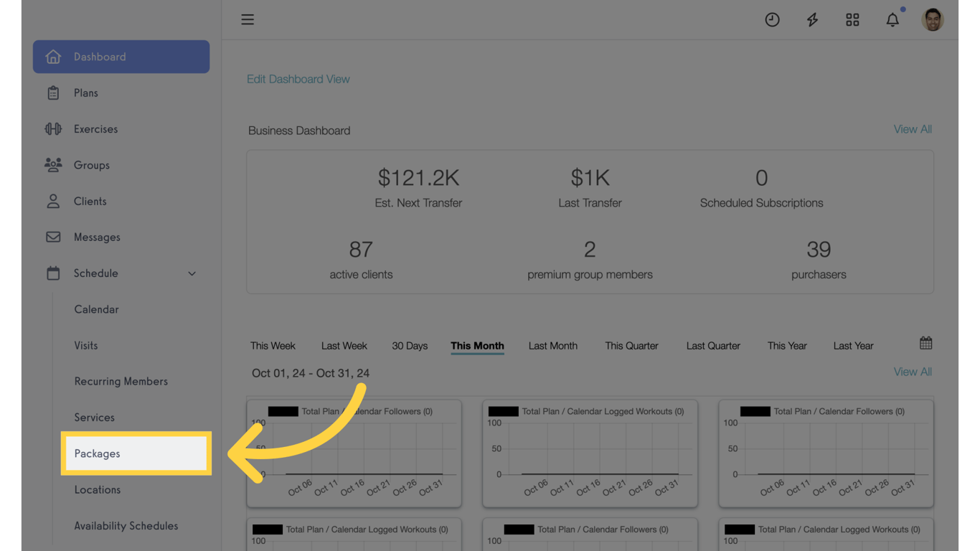Viewport: 980px width, 551px height.
Task: Click the envelope icon beside Messages
Action: 53,237
